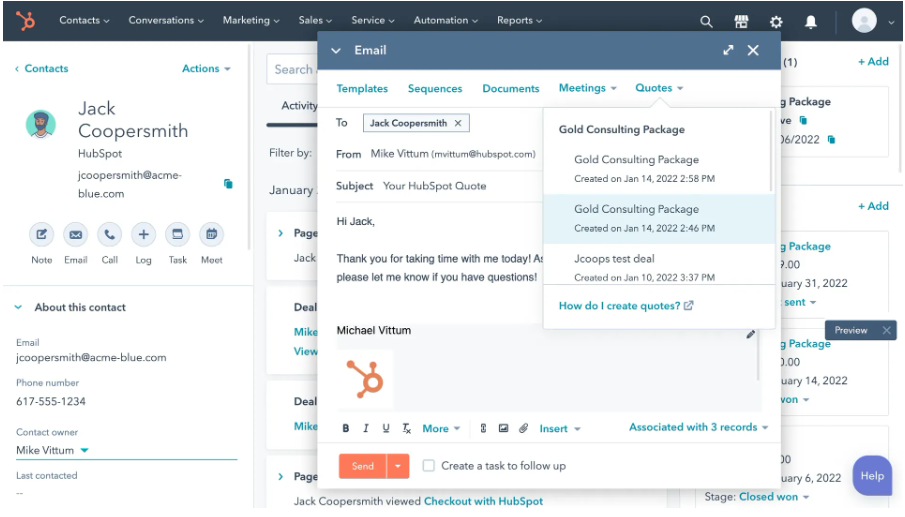This screenshot has width=905, height=517.
Task: Click the Call phone icon
Action: click(x=110, y=234)
